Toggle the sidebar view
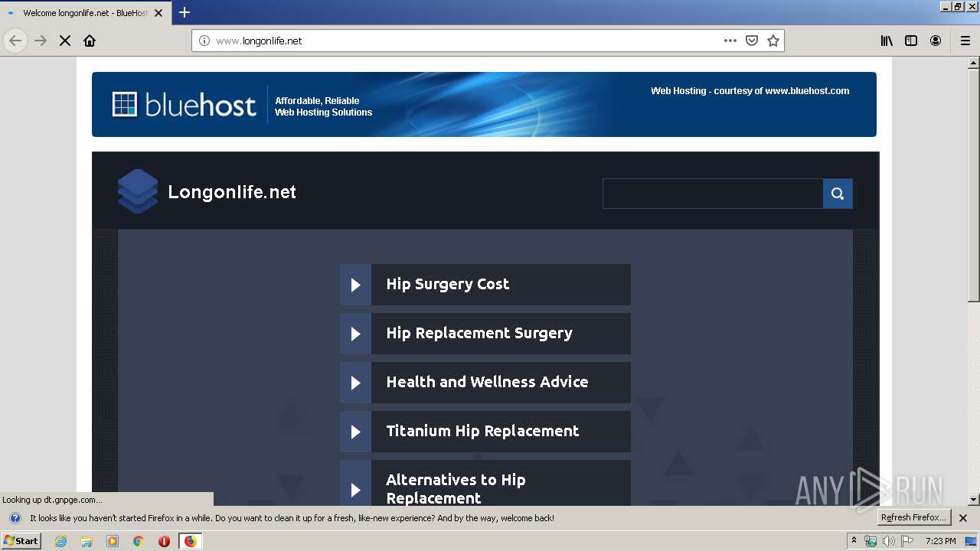The width and height of the screenshot is (980, 551). 911,41
